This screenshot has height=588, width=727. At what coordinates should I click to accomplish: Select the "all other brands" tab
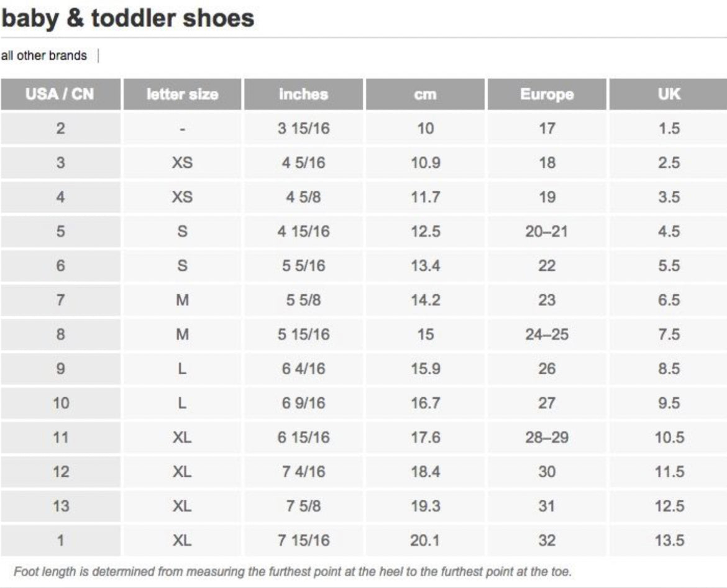[x=44, y=56]
